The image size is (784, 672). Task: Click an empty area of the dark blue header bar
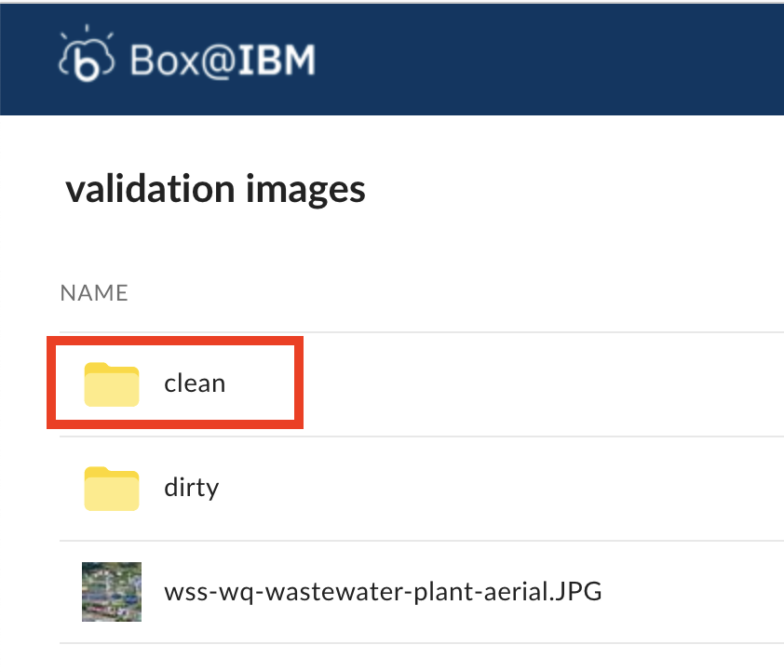pos(550,60)
